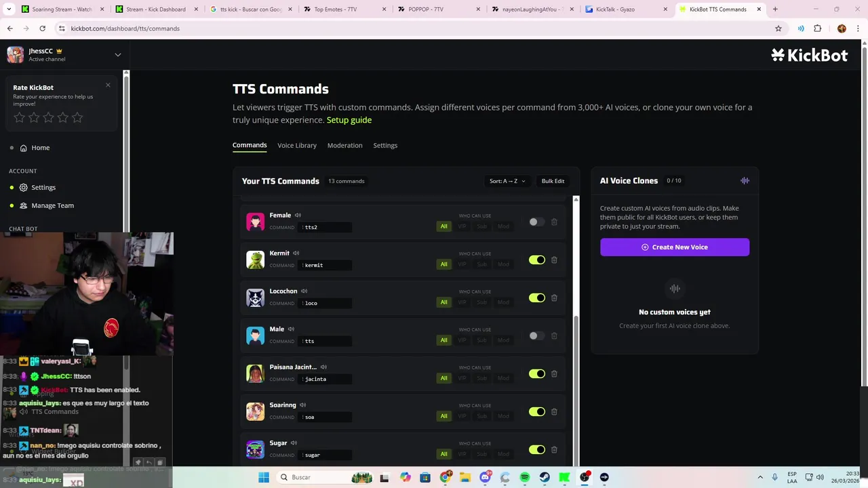Bookmark this page with the star icon
This screenshot has width=868, height=488.
tap(778, 28)
